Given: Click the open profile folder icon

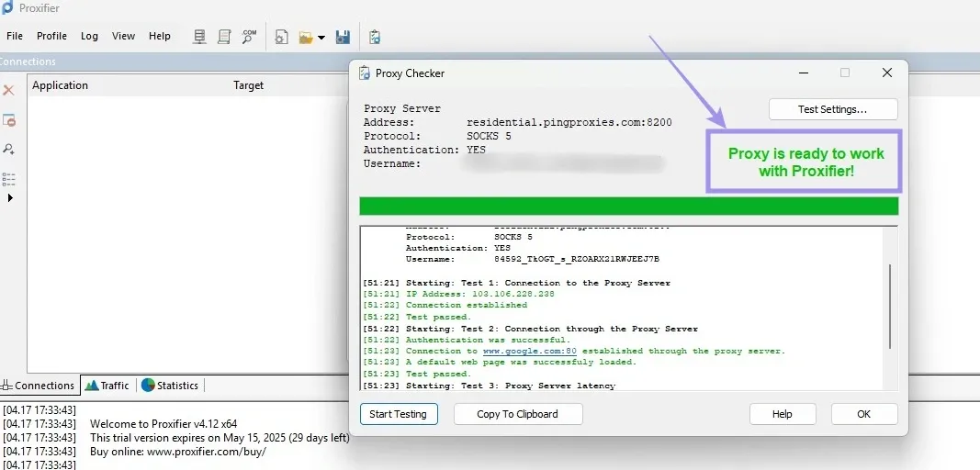Looking at the screenshot, I should point(306,38).
